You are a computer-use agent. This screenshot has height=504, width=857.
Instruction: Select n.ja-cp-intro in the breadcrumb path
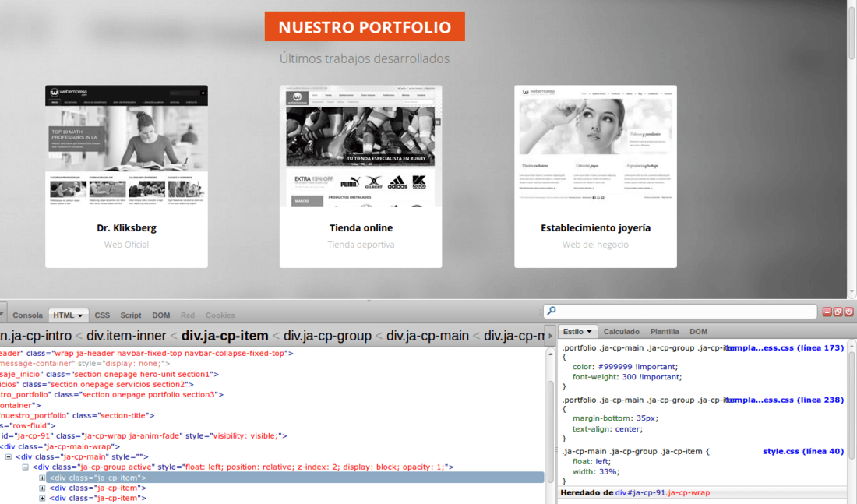click(36, 336)
